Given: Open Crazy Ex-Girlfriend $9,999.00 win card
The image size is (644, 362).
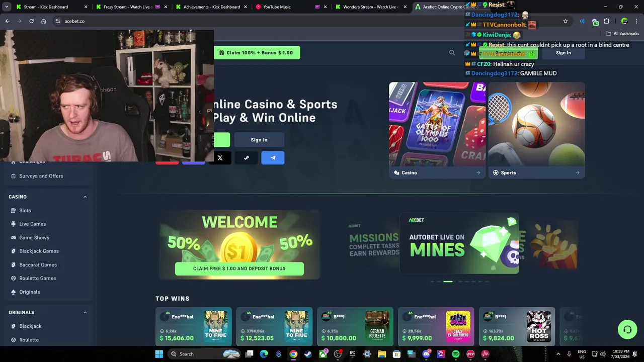Looking at the screenshot, I should click(436, 326).
